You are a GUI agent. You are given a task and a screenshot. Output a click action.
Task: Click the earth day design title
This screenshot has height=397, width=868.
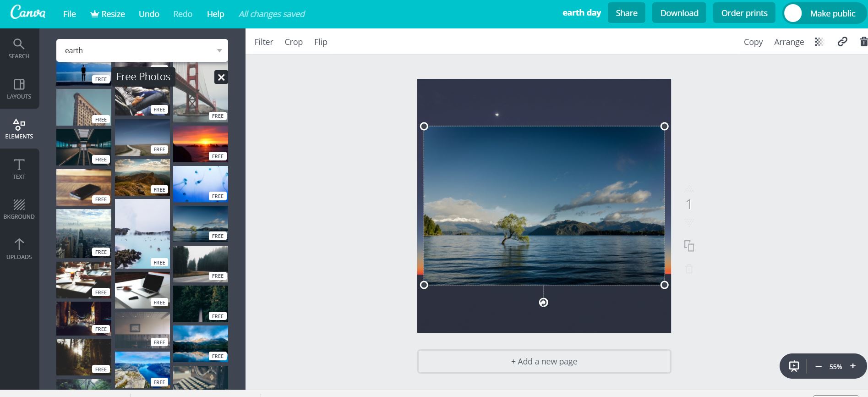582,13
